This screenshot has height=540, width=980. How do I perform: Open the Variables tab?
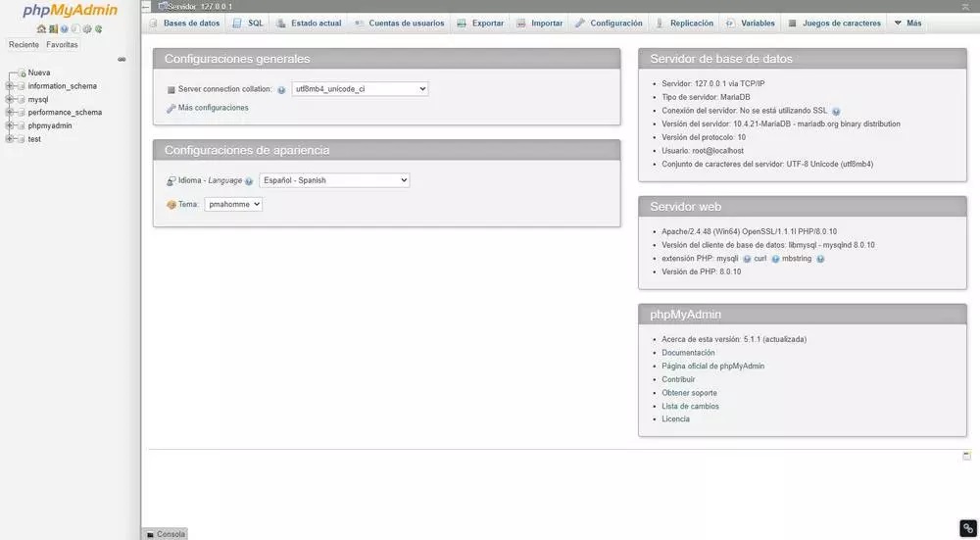tap(751, 24)
